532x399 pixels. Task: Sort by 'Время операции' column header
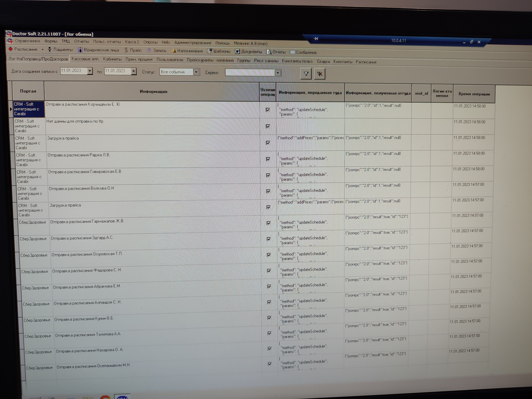click(474, 94)
